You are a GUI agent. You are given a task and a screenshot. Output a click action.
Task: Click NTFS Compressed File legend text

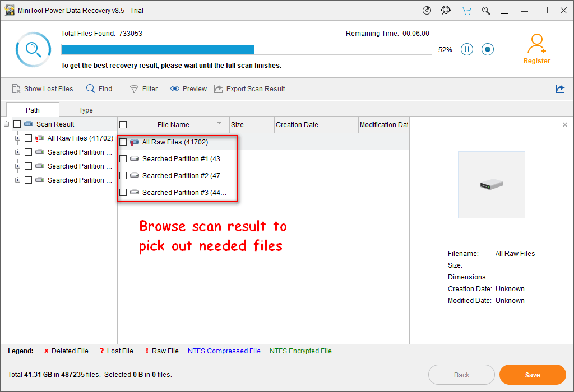click(x=224, y=351)
